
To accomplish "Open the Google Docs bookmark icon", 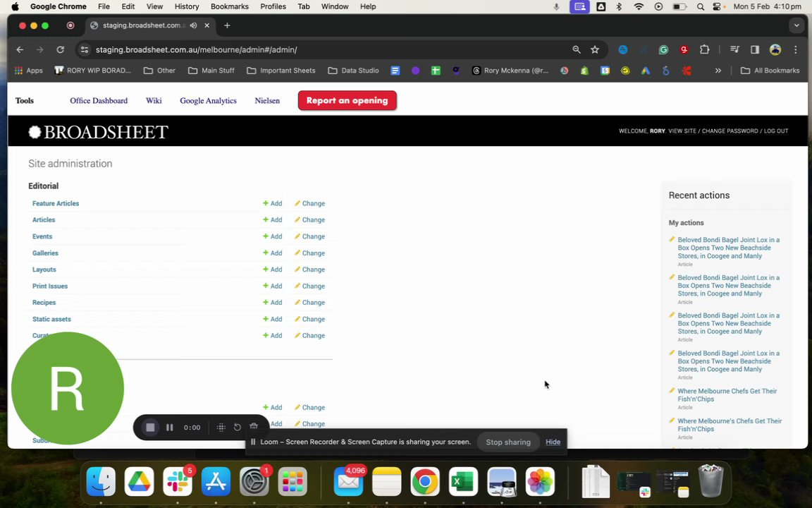I will click(395, 71).
